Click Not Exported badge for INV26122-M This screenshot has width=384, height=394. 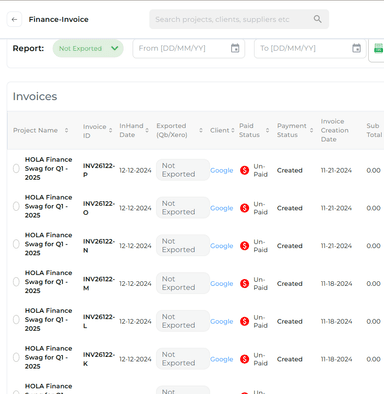coord(183,283)
